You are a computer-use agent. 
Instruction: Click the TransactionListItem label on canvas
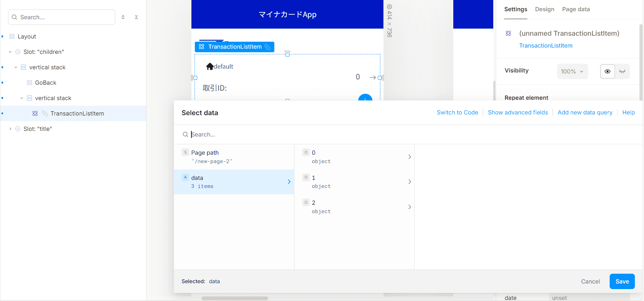pyautogui.click(x=235, y=47)
